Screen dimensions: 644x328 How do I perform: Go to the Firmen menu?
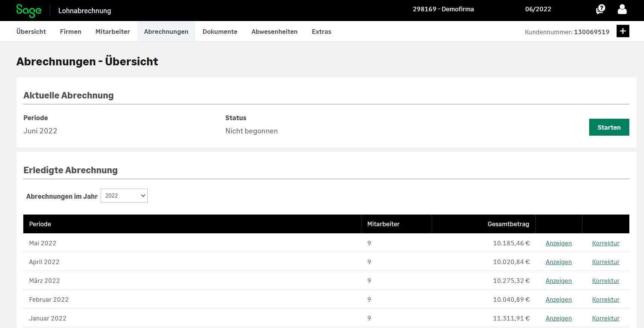(71, 32)
